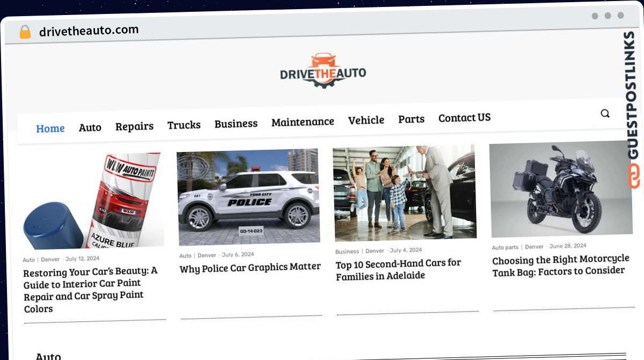Open Choosing the Right Motorcycle Tank Bag article
644x360 pixels.
(561, 265)
